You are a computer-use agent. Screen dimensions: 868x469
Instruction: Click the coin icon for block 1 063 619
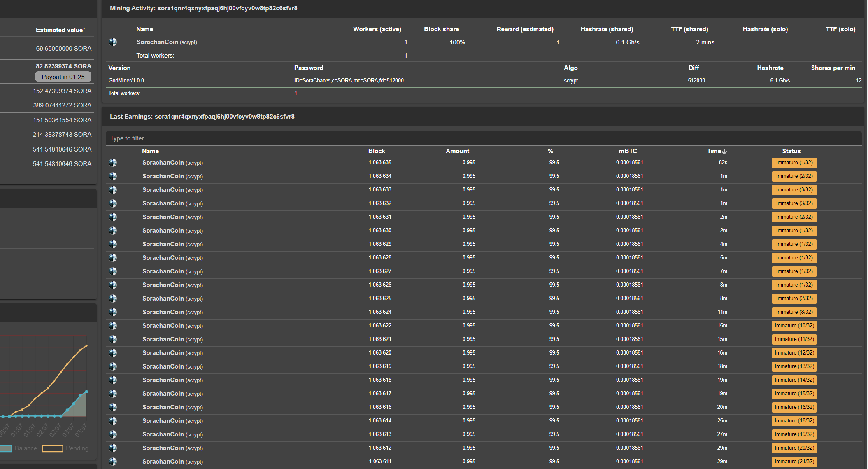(113, 366)
